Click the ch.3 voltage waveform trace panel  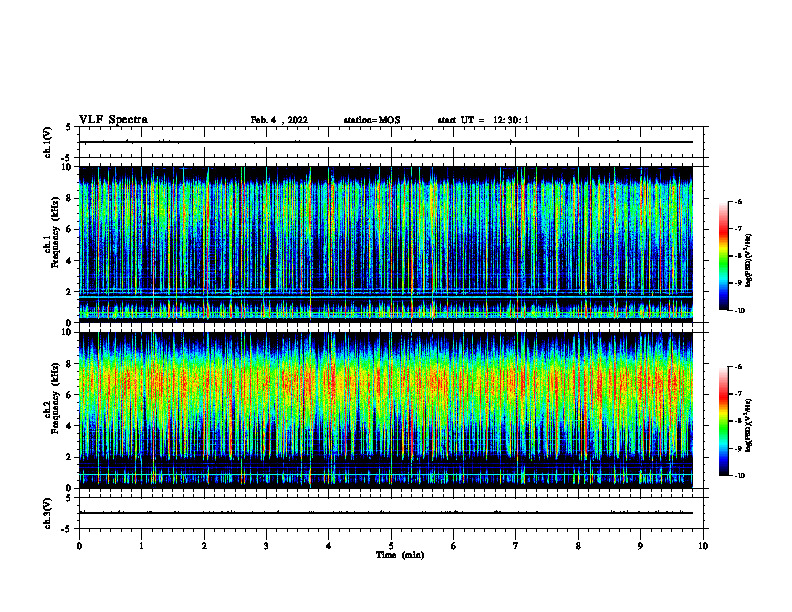(x=391, y=513)
